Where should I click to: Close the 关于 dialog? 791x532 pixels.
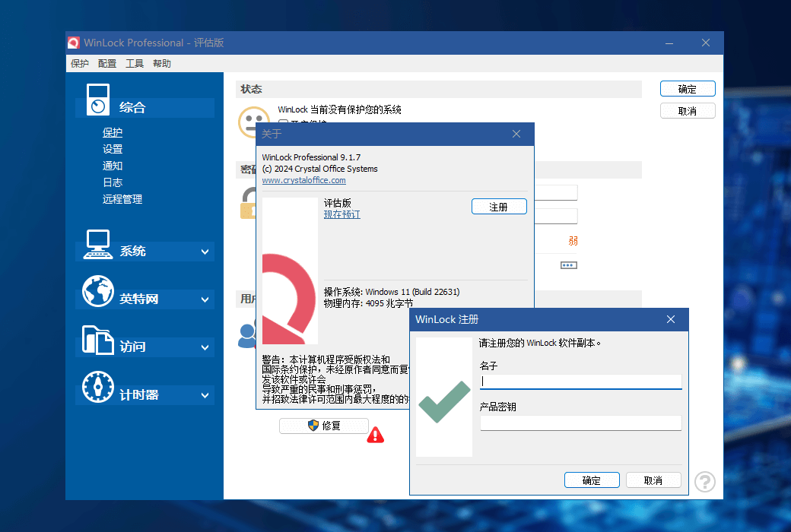click(516, 134)
